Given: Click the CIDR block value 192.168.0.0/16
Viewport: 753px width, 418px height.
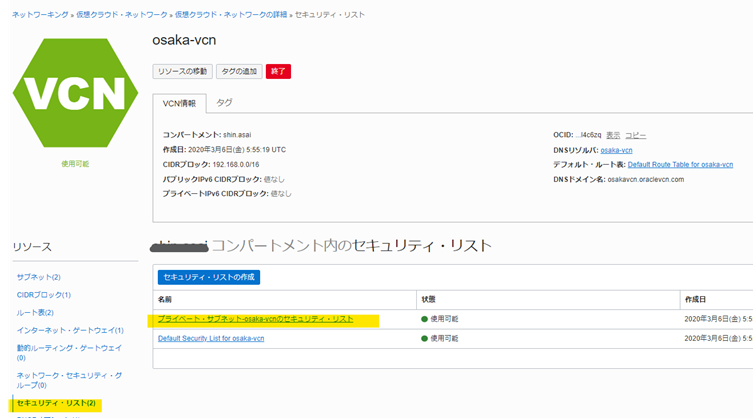Looking at the screenshot, I should [x=236, y=165].
